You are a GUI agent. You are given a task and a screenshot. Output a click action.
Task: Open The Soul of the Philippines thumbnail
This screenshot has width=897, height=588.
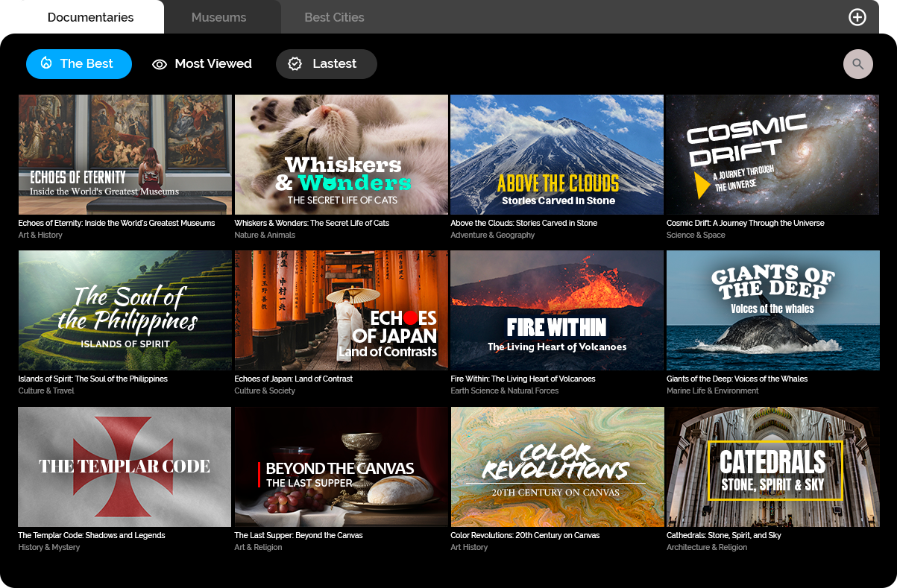(125, 310)
